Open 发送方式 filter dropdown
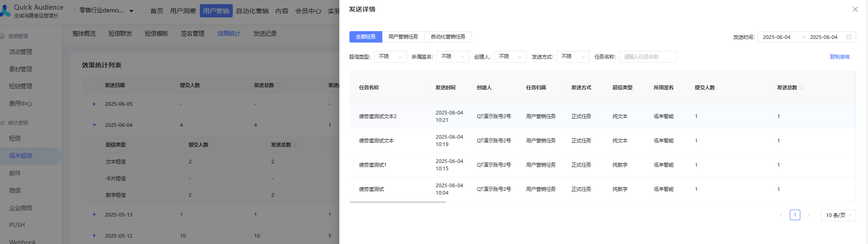The image size is (868, 244). click(573, 57)
